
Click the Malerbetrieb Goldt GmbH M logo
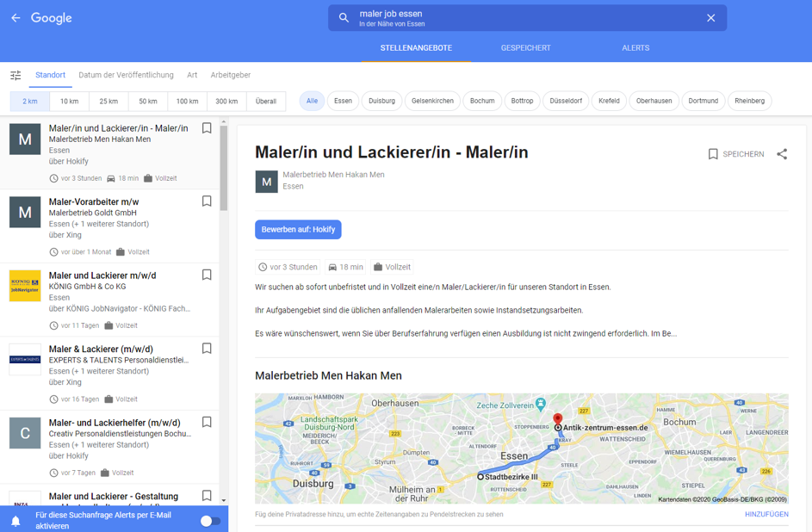click(x=25, y=212)
